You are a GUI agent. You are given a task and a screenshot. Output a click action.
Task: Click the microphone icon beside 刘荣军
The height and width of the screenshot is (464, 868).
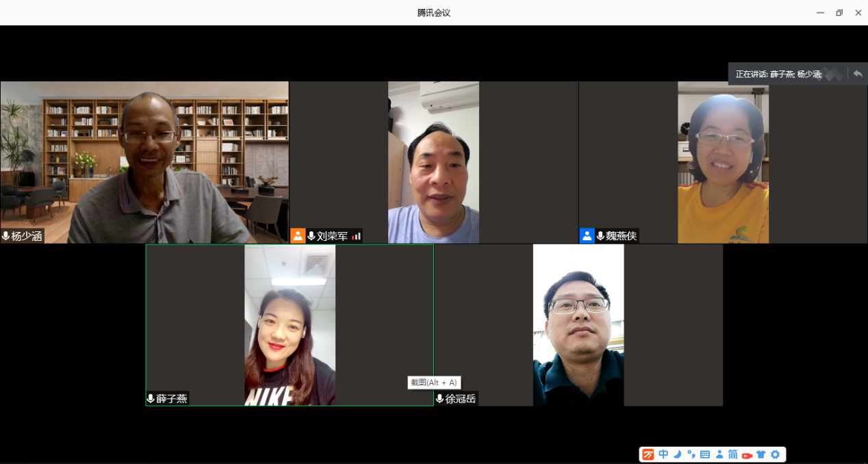tap(311, 236)
